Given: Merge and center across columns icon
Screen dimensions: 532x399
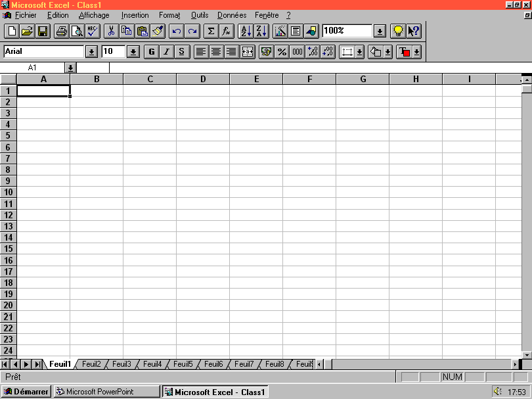Looking at the screenshot, I should click(248, 52).
